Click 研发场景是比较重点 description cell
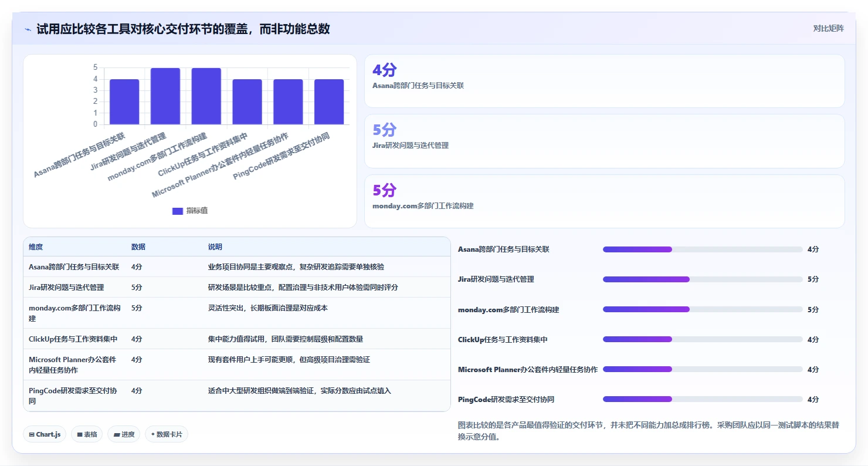This screenshot has width=868, height=466. coord(304,288)
